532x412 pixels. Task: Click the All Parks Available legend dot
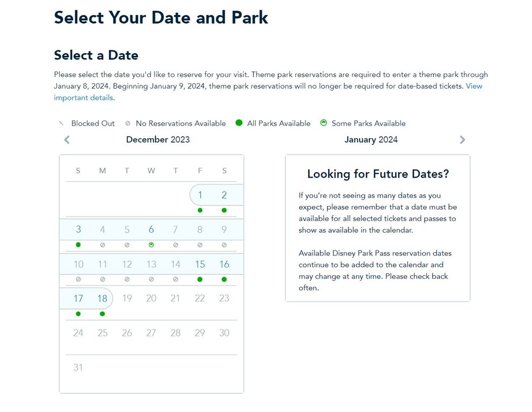click(x=239, y=123)
